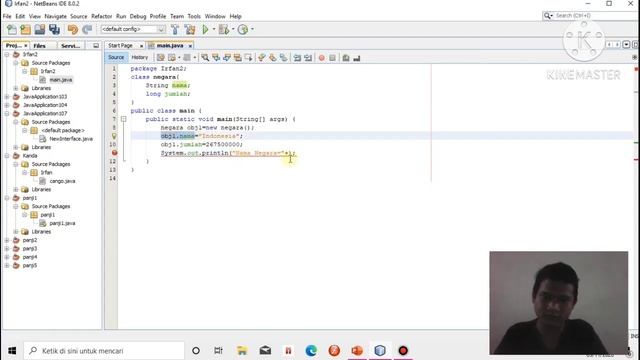Collapse the main method code fold
The width and height of the screenshot is (640, 360).
tap(123, 119)
